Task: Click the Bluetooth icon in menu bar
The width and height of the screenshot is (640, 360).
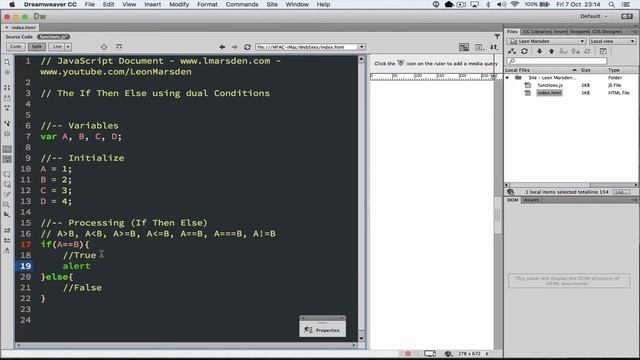Action: tap(488, 4)
